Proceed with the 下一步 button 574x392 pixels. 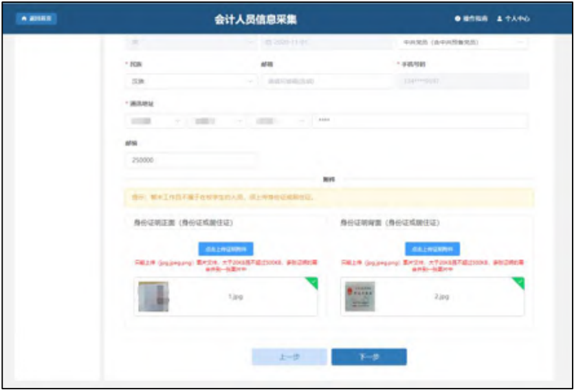368,357
